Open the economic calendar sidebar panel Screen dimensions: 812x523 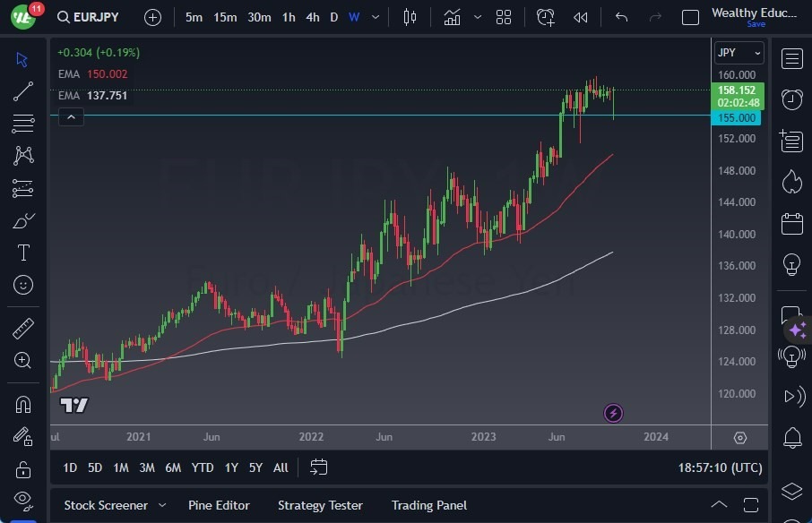(791, 223)
